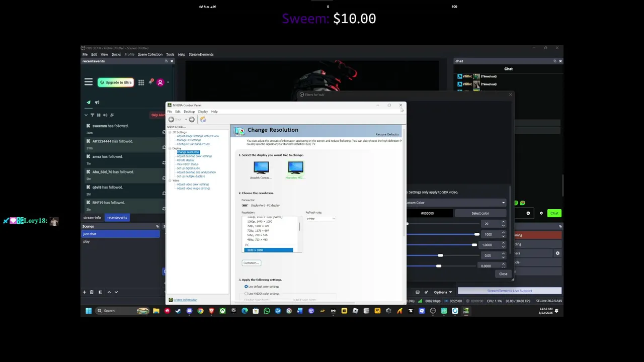Replay the sweemm follow alert
Screen dimensions: 644x362
click(164, 133)
